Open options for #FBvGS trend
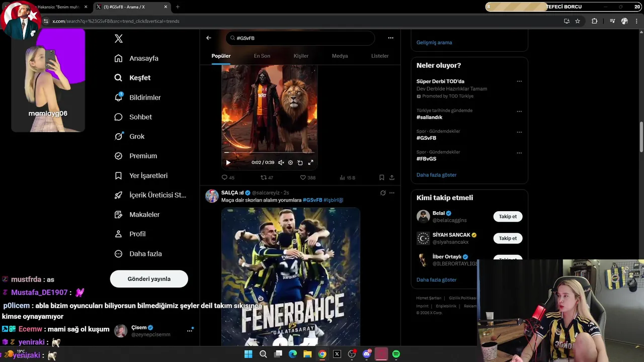 (519, 153)
